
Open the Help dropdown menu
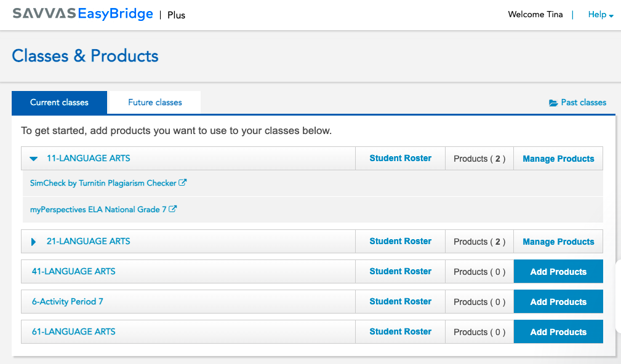click(x=600, y=15)
